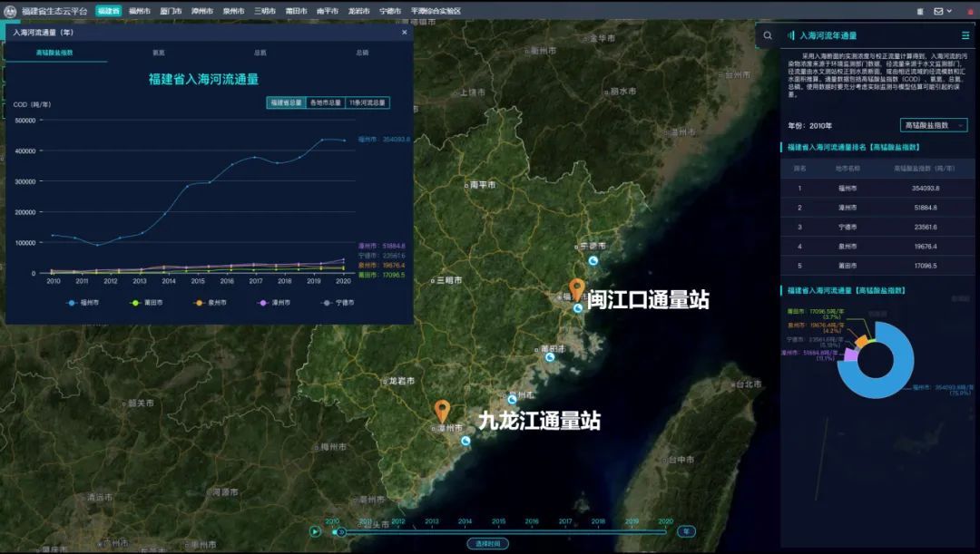Open the hamburger menu on the right panel header
Viewport: 980px width, 554px height.
click(x=965, y=36)
